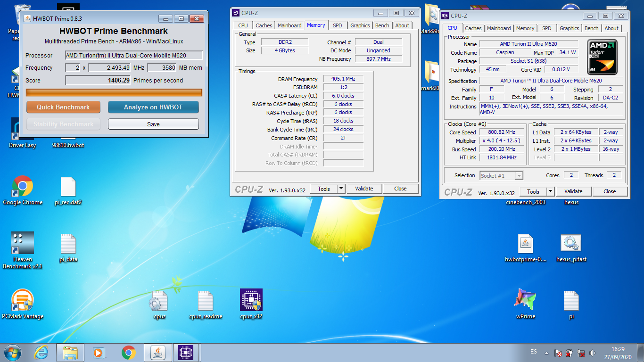The image size is (644, 362).
Task: Open Driver Easy desktop shortcut
Action: 23,133
